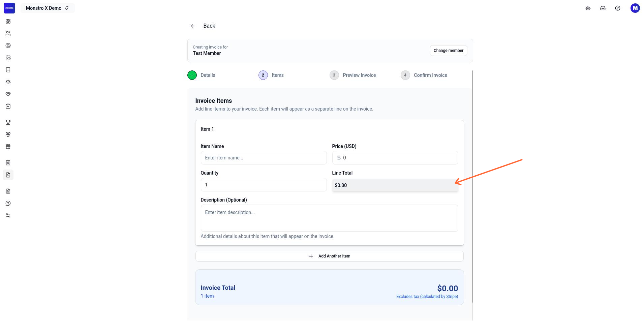This screenshot has width=644, height=333.
Task: Expand the Monstro X Demo workspace switcher
Action: tap(48, 8)
